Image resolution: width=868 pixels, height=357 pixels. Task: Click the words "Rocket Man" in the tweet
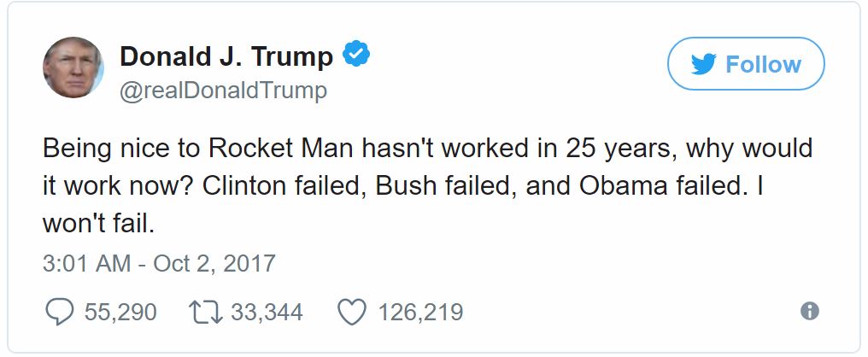coord(265,149)
